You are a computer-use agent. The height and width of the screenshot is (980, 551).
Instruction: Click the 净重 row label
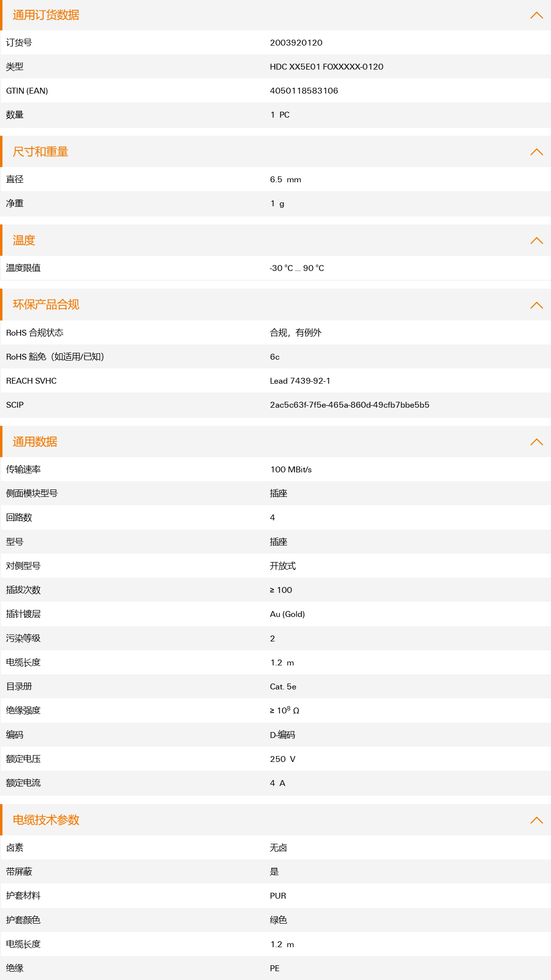pyautogui.click(x=15, y=203)
